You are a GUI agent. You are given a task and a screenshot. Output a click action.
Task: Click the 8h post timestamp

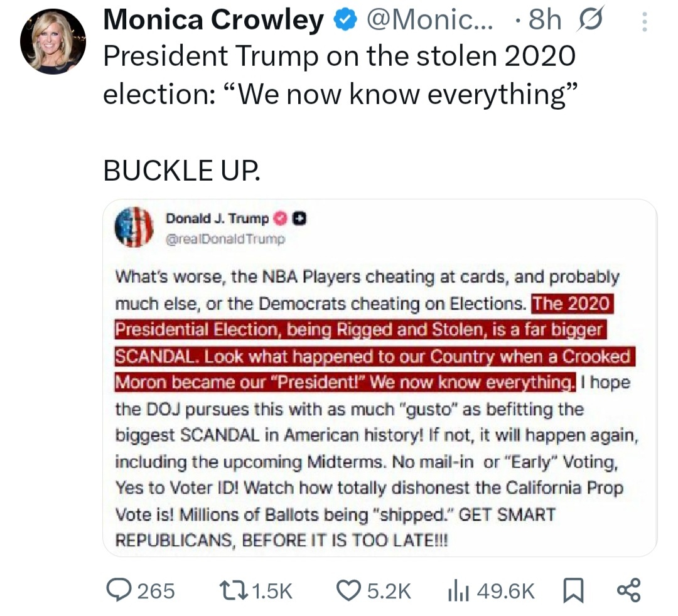545,21
